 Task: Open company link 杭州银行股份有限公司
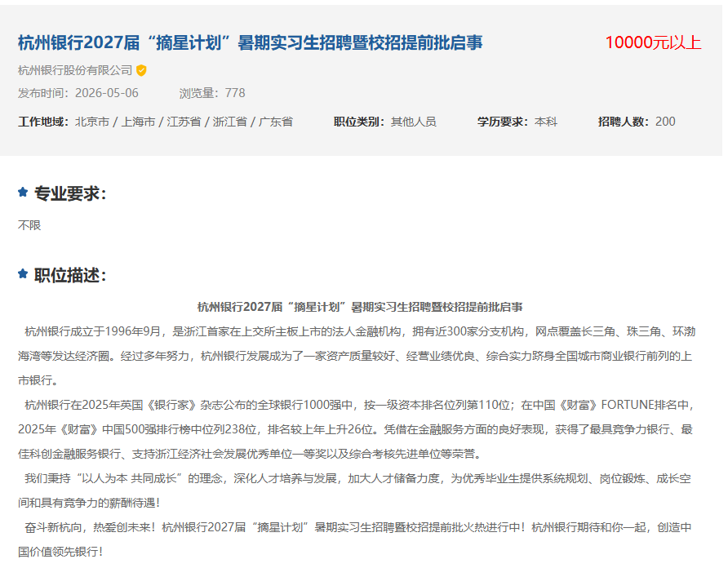point(75,70)
